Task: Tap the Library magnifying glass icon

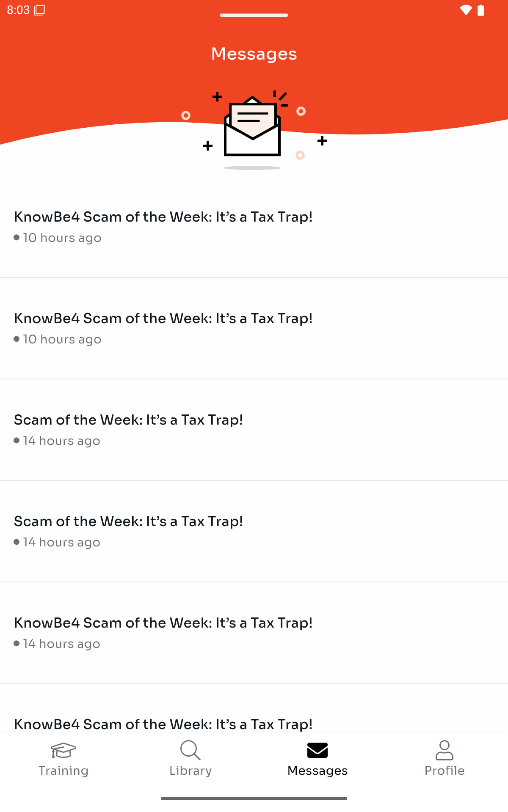Action: (x=190, y=750)
